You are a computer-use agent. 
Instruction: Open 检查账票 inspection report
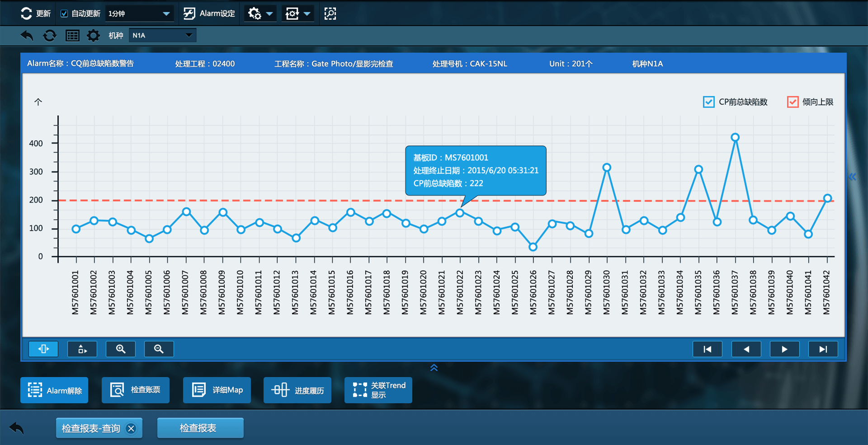136,390
